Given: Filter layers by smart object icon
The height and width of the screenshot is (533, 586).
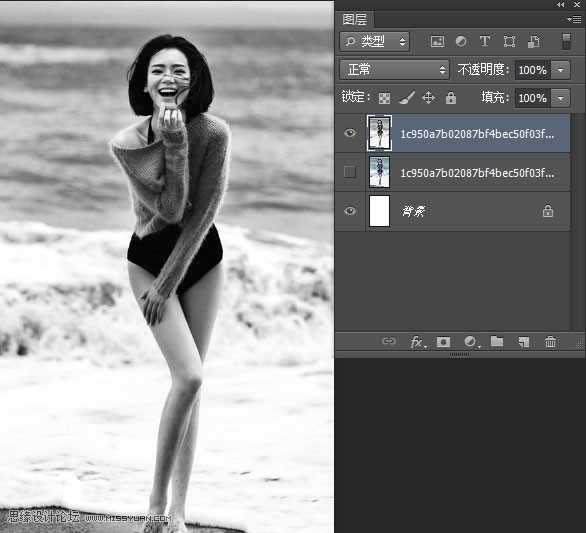Looking at the screenshot, I should pyautogui.click(x=533, y=41).
